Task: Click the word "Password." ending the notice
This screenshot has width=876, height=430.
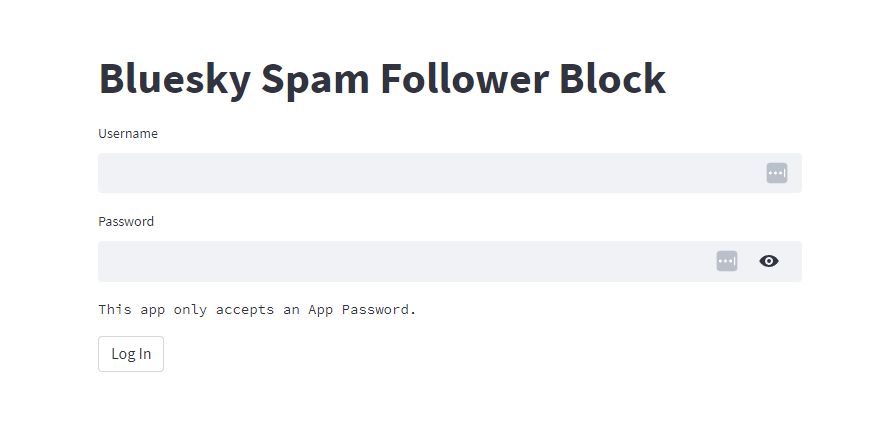Action: [379, 310]
